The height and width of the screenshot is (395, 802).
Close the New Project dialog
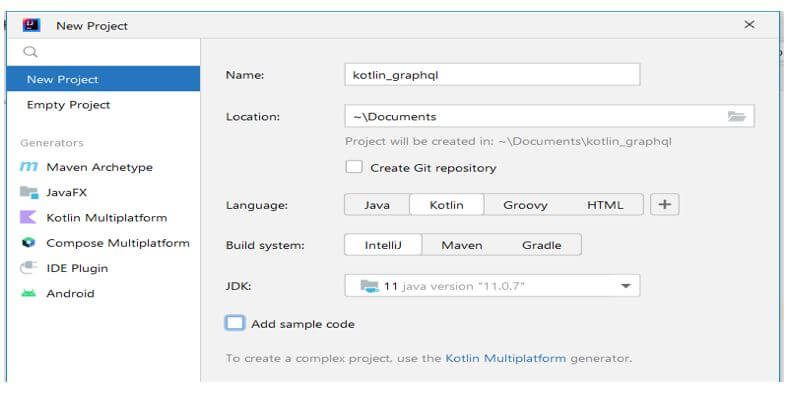point(749,25)
